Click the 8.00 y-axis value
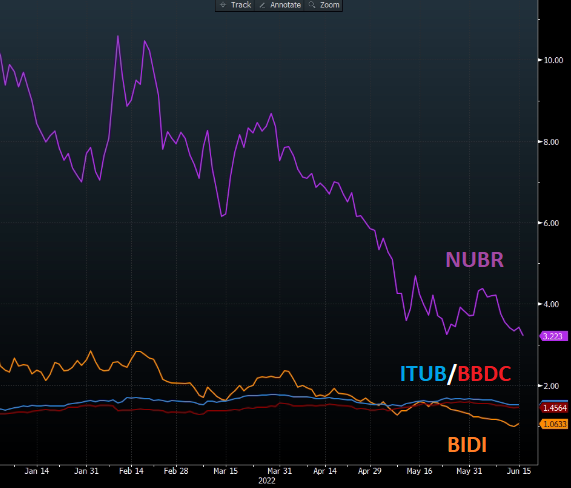Viewport: 571px width, 488px height. (551, 142)
